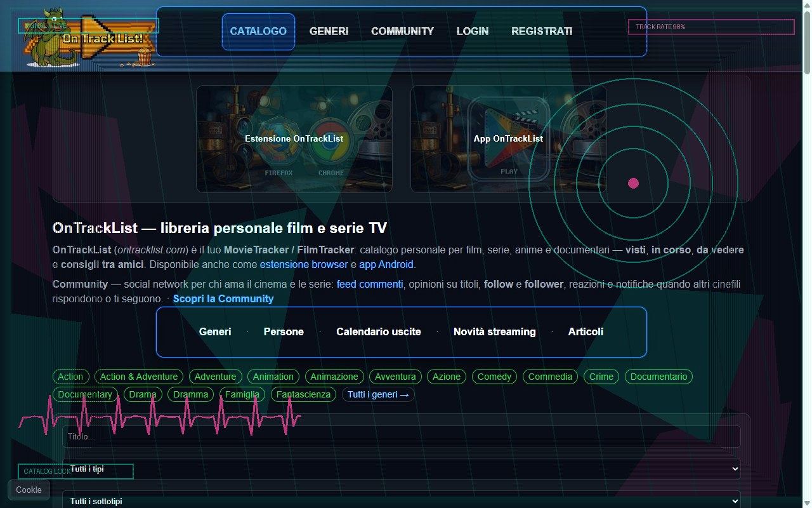Open the App OnTrackList Play Store card
The height and width of the screenshot is (508, 812).
[x=508, y=138]
